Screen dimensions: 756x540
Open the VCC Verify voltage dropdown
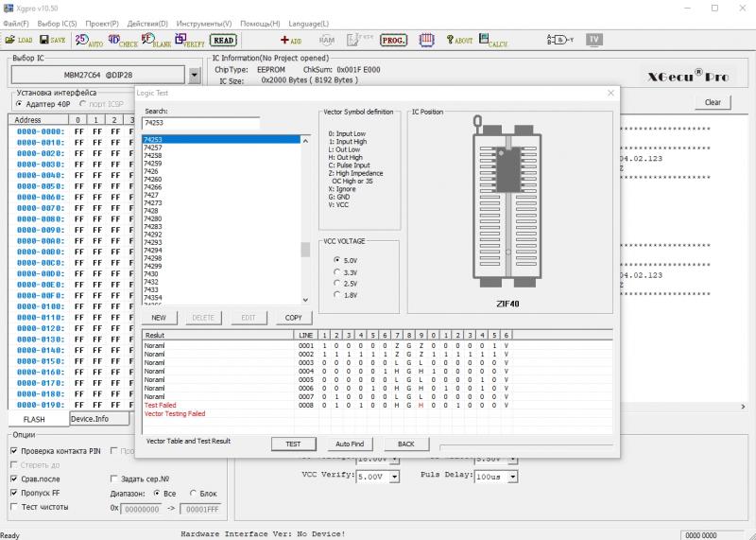[393, 476]
